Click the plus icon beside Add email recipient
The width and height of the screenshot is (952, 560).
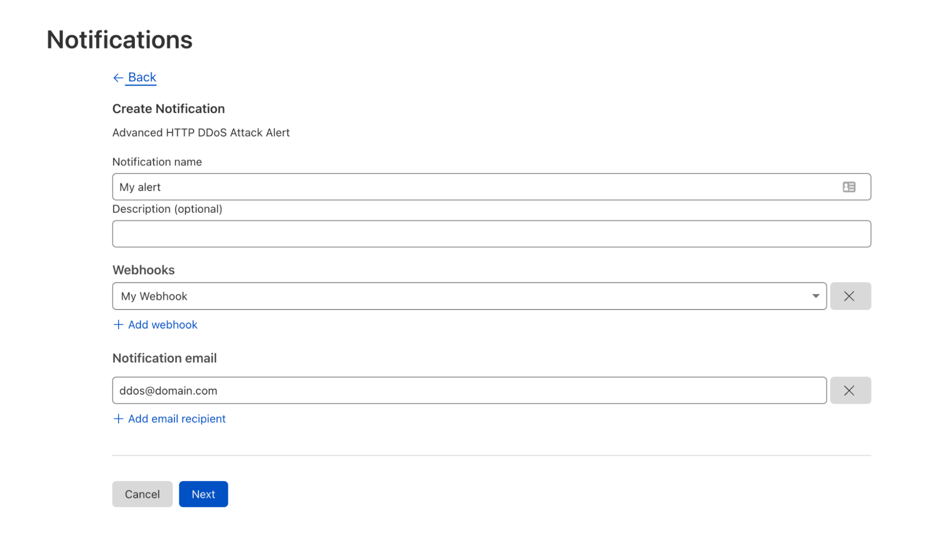[x=118, y=419]
